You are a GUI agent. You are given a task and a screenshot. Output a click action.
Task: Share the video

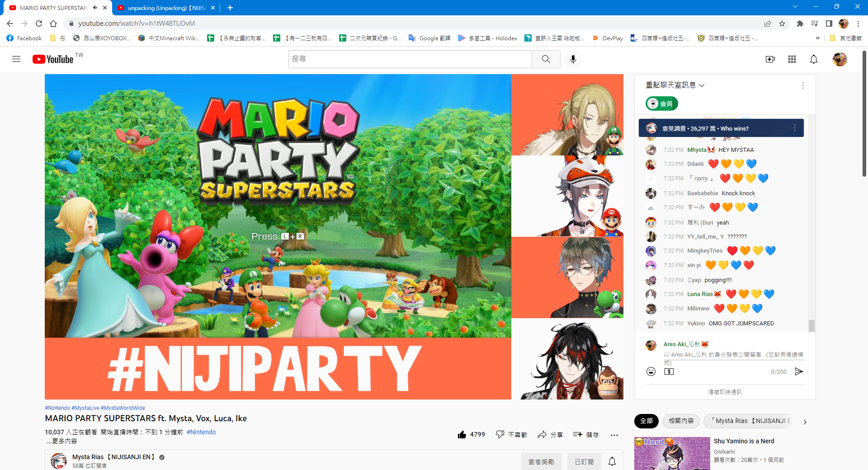point(550,434)
